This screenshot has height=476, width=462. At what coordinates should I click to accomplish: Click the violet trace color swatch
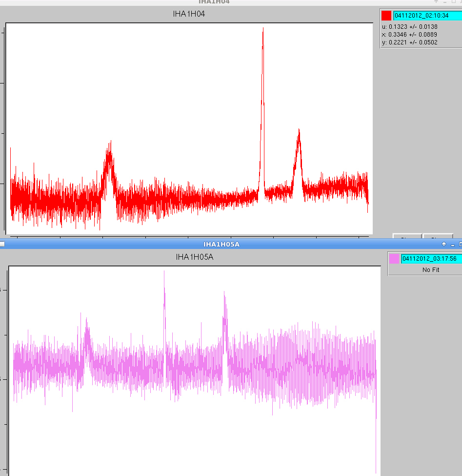(x=394, y=259)
